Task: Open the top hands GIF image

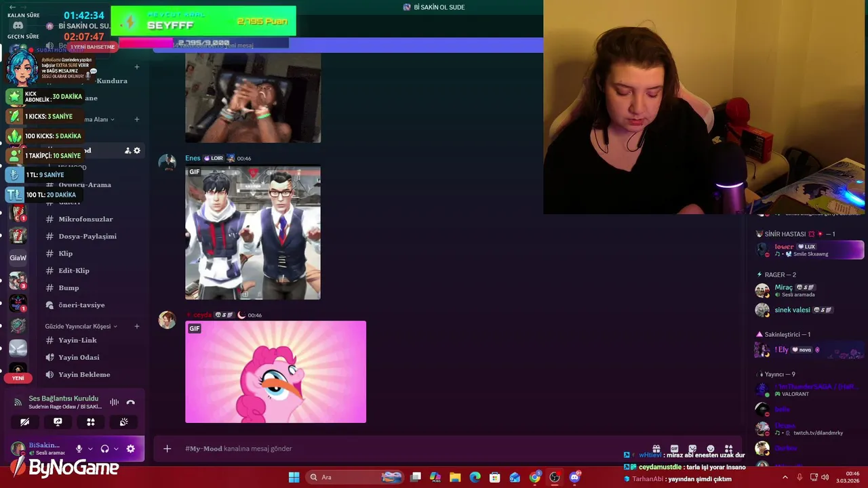Action: (x=253, y=98)
